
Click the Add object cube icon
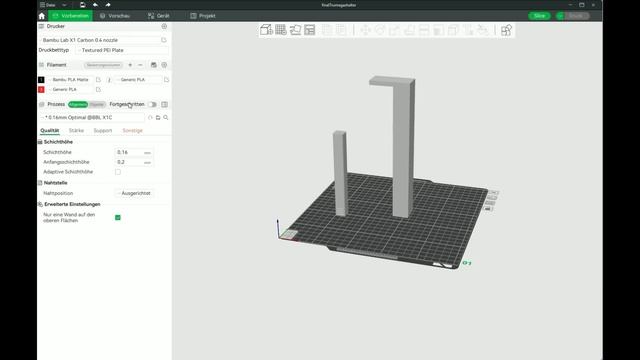(x=266, y=30)
